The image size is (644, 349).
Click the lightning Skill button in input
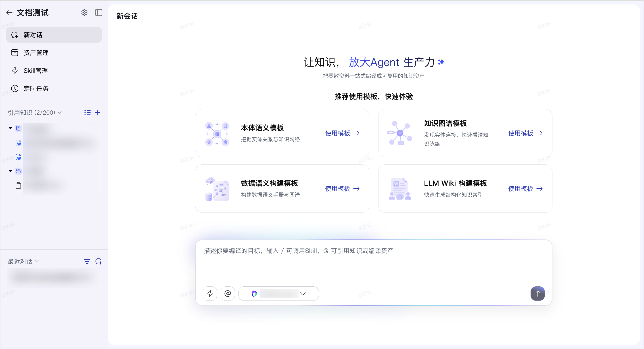tap(210, 293)
